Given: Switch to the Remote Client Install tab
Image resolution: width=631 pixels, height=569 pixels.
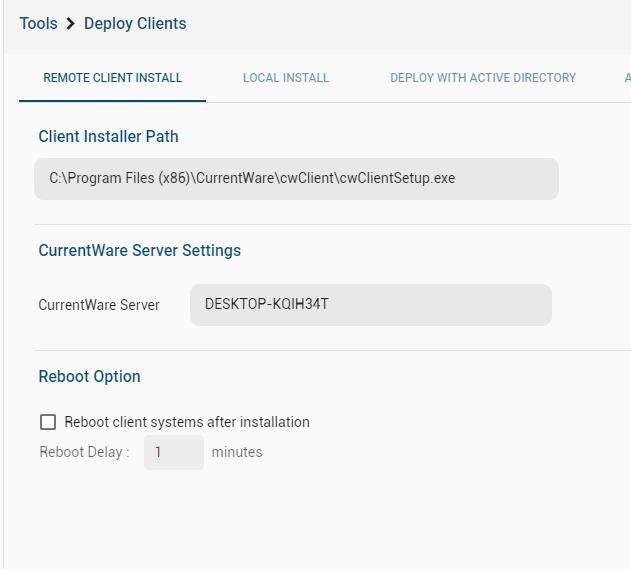Looking at the screenshot, I should click(112, 78).
